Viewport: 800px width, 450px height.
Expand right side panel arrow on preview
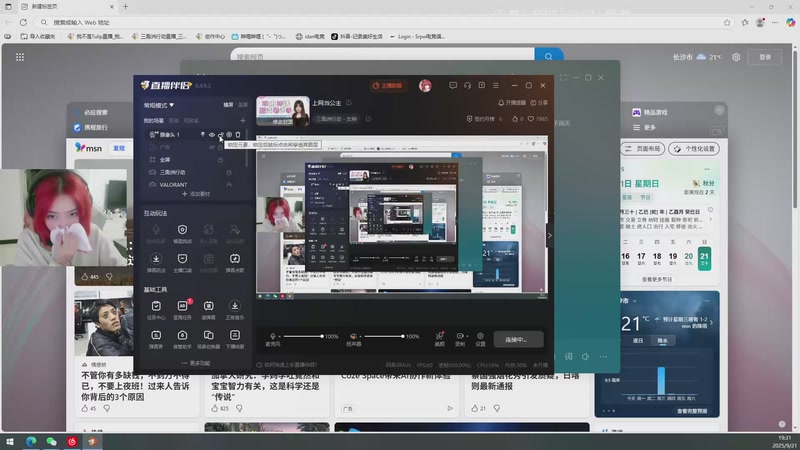[549, 235]
